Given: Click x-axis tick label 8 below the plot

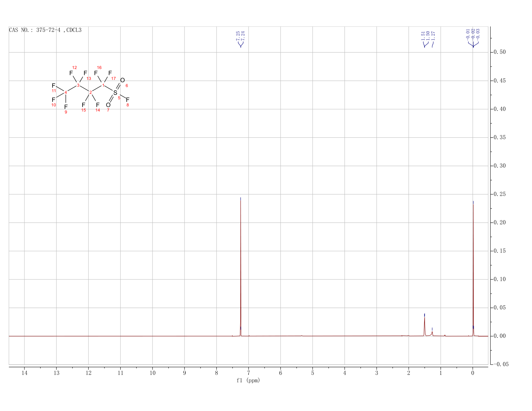Looking at the screenshot, I should coord(217,373).
